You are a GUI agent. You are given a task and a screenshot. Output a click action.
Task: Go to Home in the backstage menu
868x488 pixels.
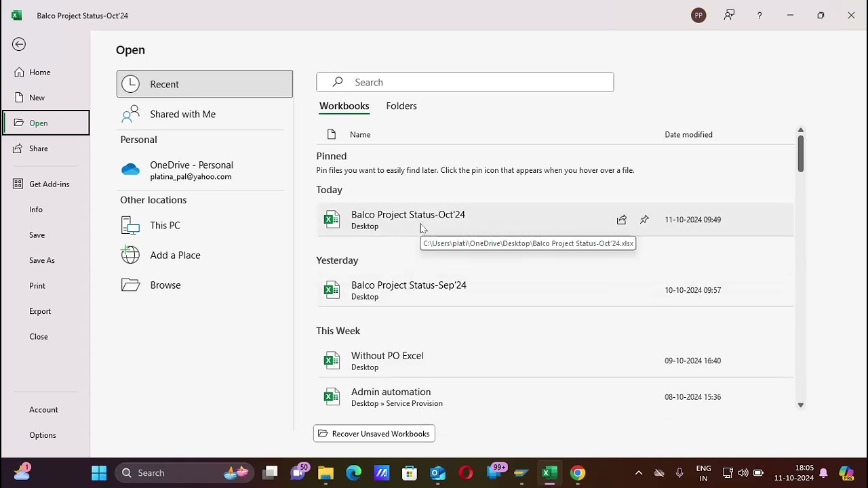45,73
